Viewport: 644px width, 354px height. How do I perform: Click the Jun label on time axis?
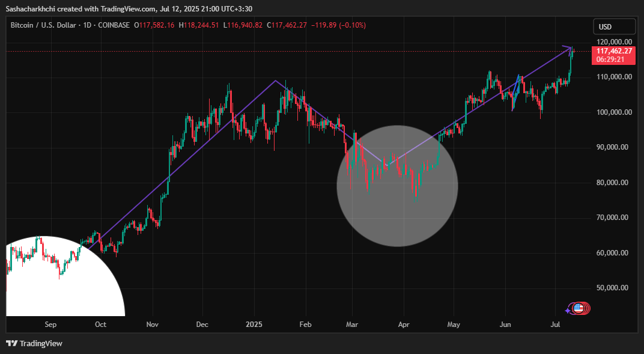505,325
